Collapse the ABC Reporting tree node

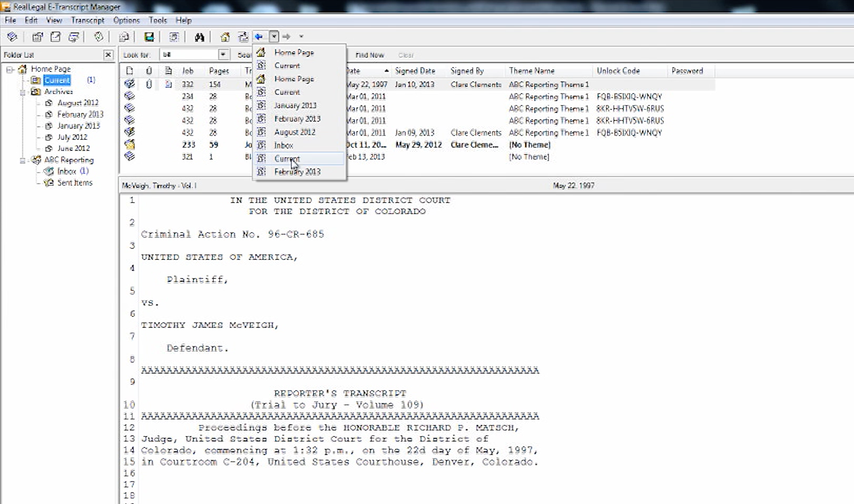pos(23,160)
